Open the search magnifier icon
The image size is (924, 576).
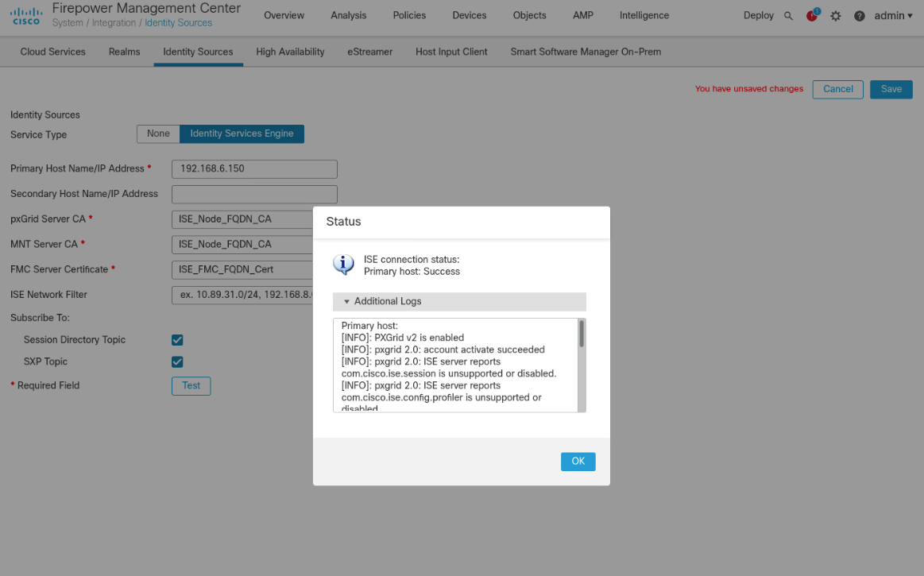point(788,16)
